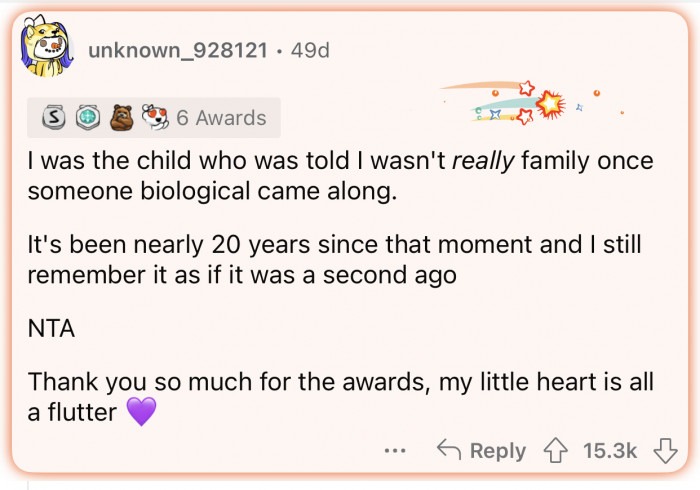This screenshot has height=490, width=700.
Task: Open the three-dot more options menu
Action: coord(396,451)
